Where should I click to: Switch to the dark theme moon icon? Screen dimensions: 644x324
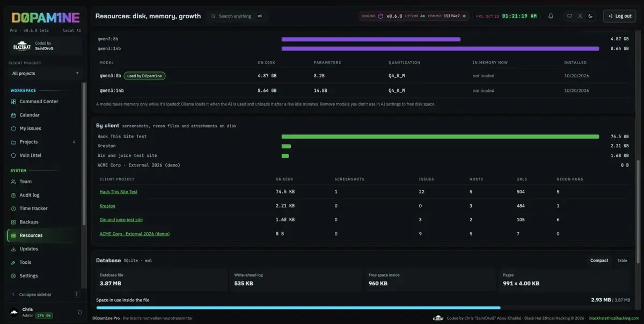click(590, 16)
